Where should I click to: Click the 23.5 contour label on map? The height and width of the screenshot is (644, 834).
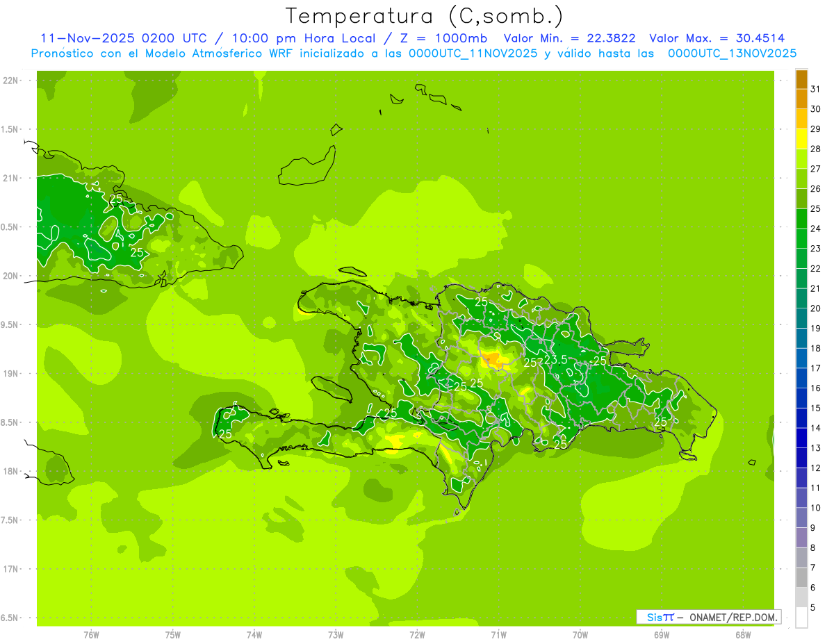click(555, 360)
